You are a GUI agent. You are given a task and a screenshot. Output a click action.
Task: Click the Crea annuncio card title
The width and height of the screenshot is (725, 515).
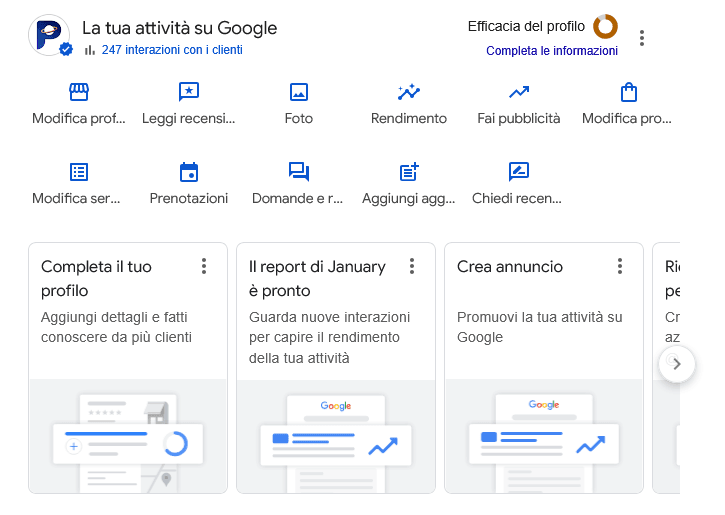pyautogui.click(x=510, y=267)
